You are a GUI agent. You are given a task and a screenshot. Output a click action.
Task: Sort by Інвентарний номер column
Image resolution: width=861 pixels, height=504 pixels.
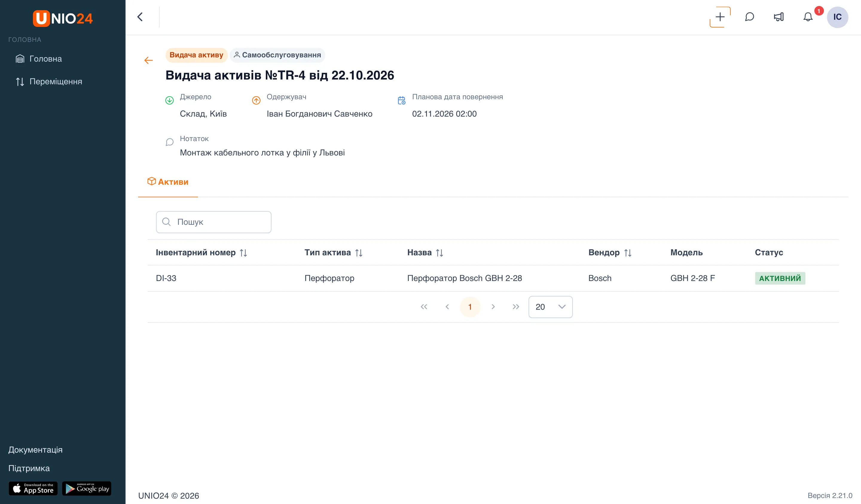243,253
